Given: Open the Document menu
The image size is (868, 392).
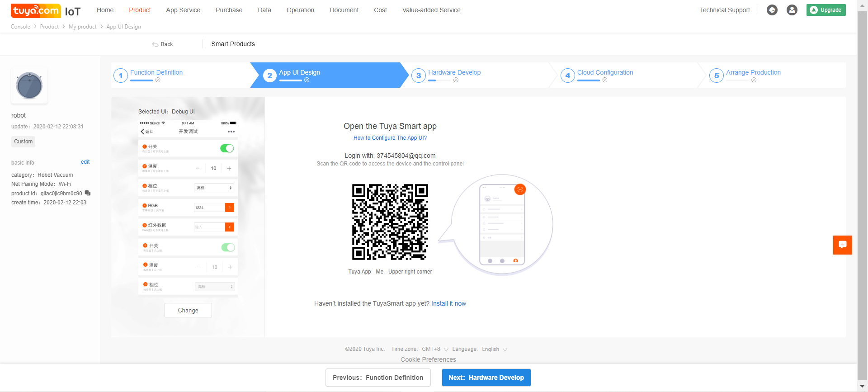Looking at the screenshot, I should [x=344, y=10].
